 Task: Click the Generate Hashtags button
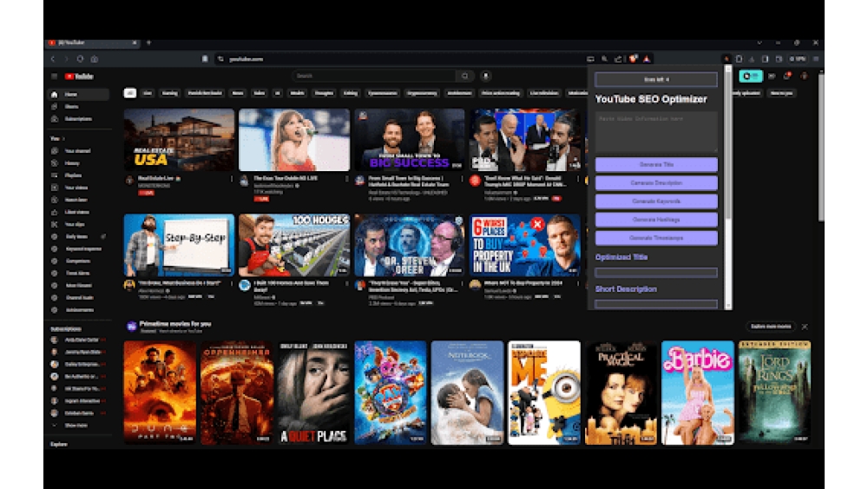pos(656,219)
